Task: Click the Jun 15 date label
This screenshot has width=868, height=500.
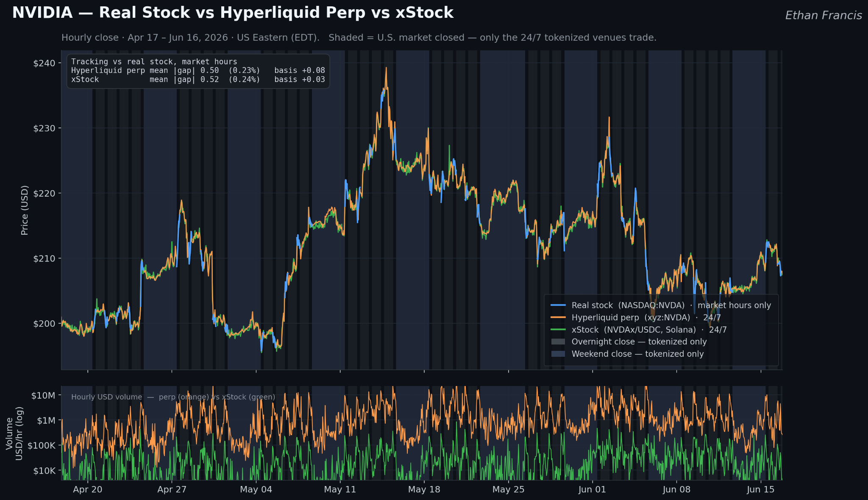Action: 761,489
